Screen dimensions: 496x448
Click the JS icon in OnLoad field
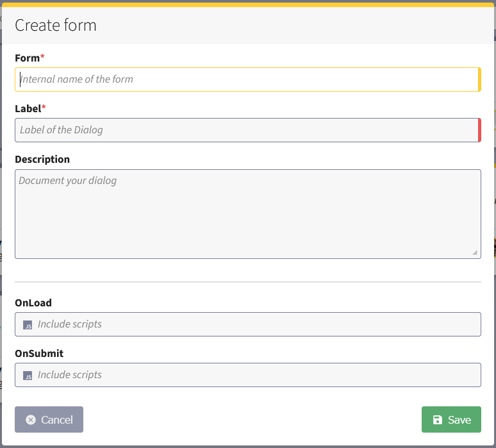click(x=28, y=325)
